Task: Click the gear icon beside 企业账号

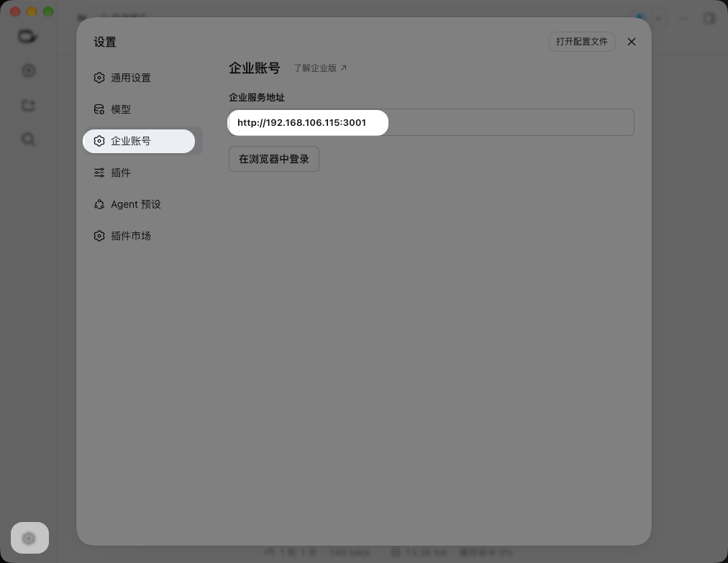Action: pos(99,141)
